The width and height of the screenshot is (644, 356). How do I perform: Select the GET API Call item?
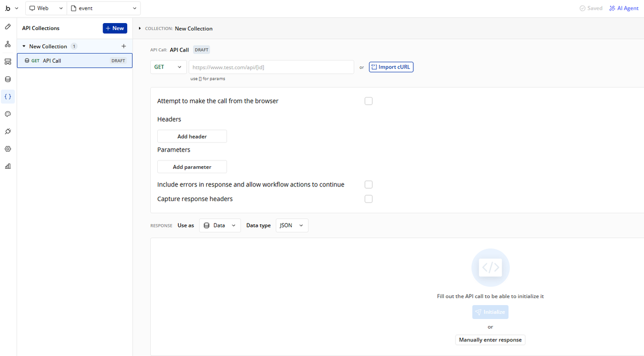[75, 61]
